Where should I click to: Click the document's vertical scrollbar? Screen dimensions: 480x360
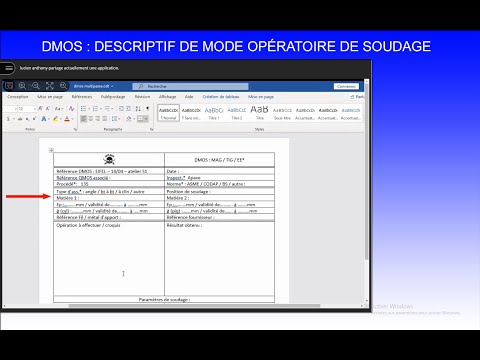pos(366,171)
